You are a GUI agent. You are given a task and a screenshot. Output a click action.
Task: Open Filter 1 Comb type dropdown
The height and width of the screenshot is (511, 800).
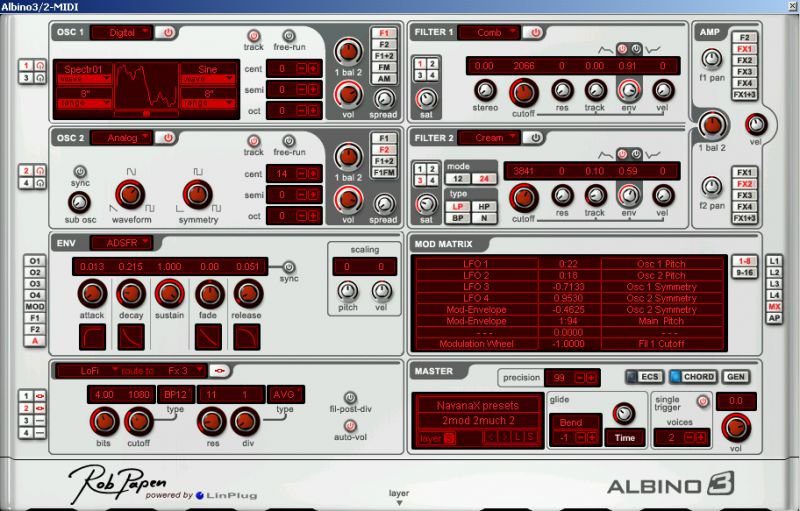[x=489, y=33]
